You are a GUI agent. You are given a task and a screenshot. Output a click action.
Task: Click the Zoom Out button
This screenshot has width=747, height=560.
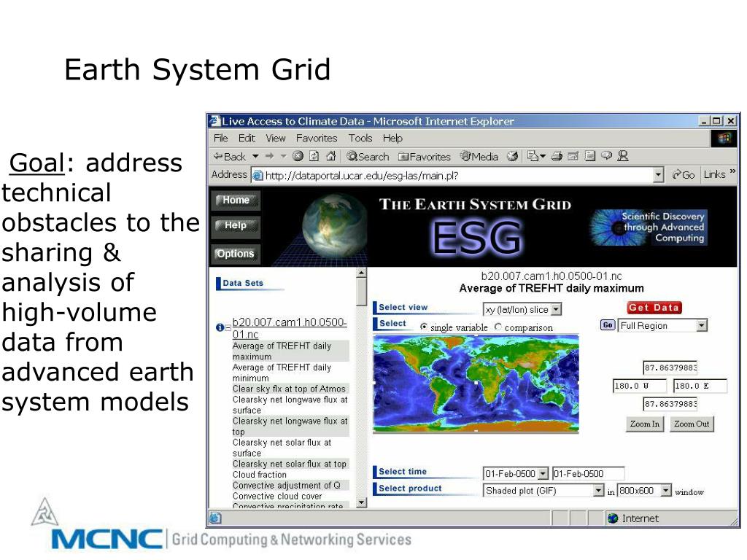click(x=692, y=424)
